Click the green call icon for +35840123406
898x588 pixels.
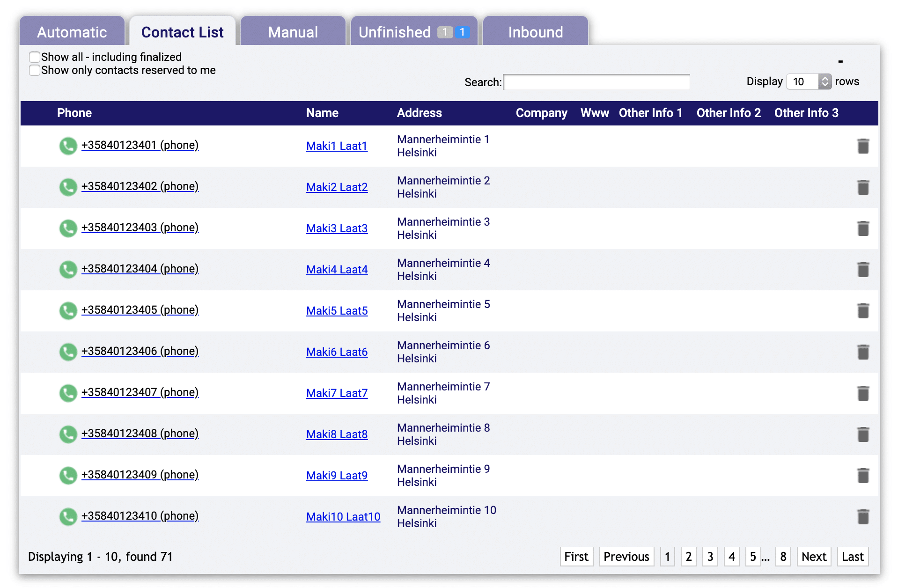[x=68, y=352]
